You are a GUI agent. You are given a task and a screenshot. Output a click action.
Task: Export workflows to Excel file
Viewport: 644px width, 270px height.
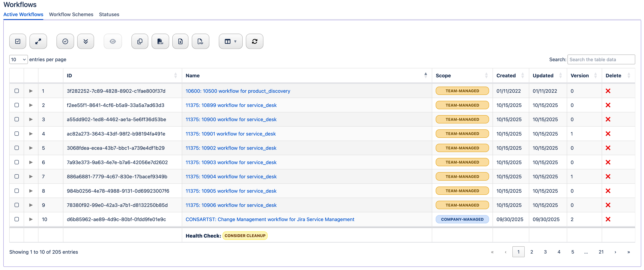coord(181,41)
